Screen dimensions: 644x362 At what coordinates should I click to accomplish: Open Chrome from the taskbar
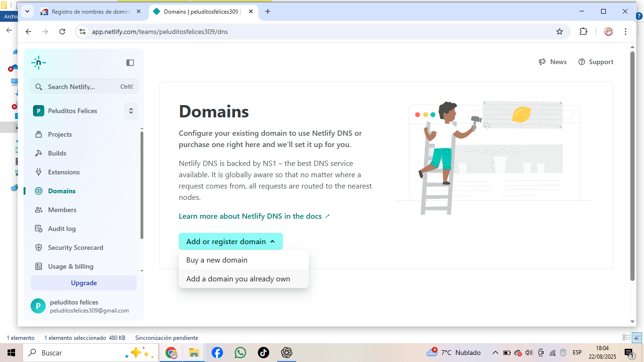click(x=171, y=353)
